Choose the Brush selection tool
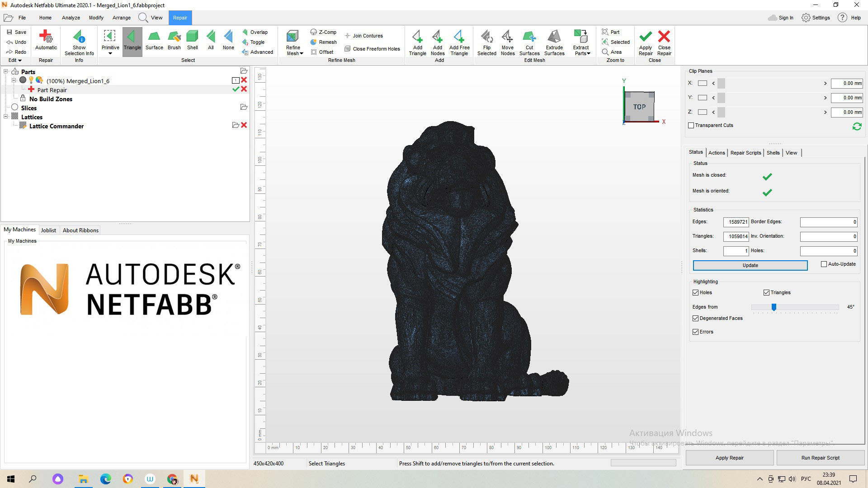Screen dimensions: 868x488 [174, 40]
